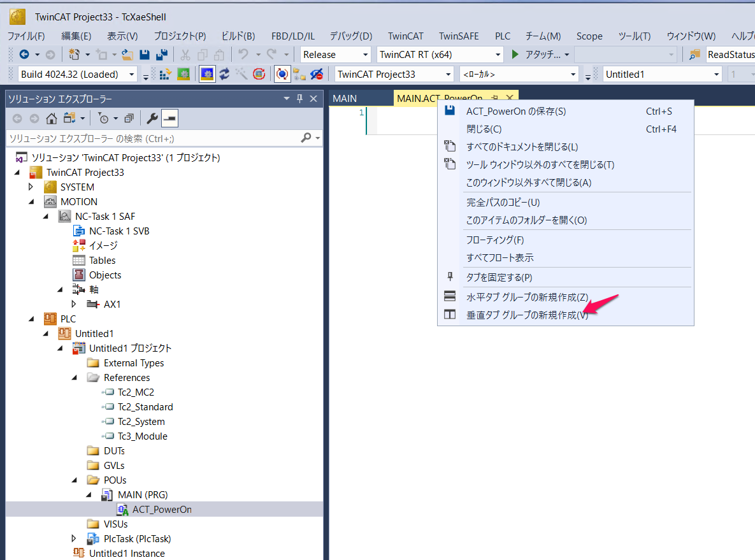Click the Properties wrench icon
This screenshot has height=560, width=755.
152,118
